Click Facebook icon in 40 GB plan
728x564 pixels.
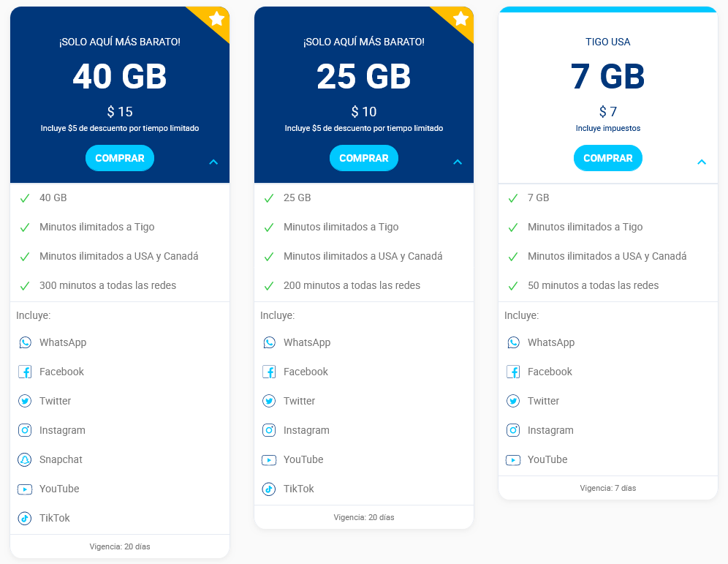(x=25, y=372)
